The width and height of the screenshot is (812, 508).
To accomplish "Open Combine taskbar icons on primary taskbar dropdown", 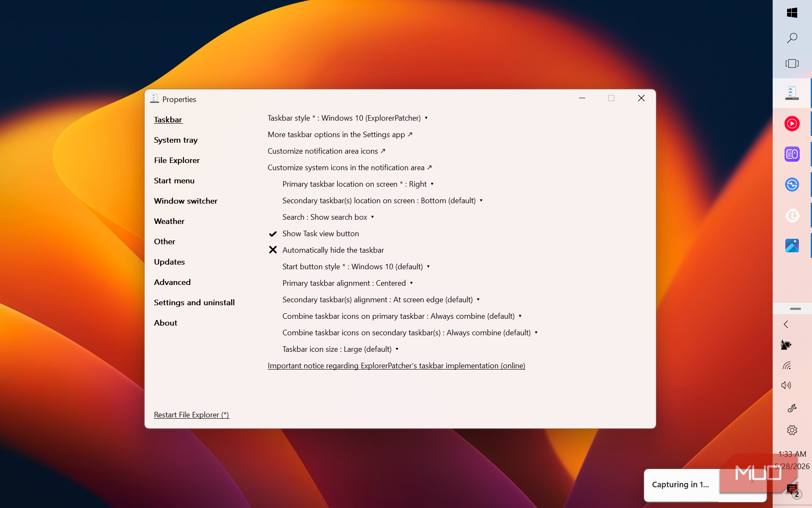I will (402, 316).
